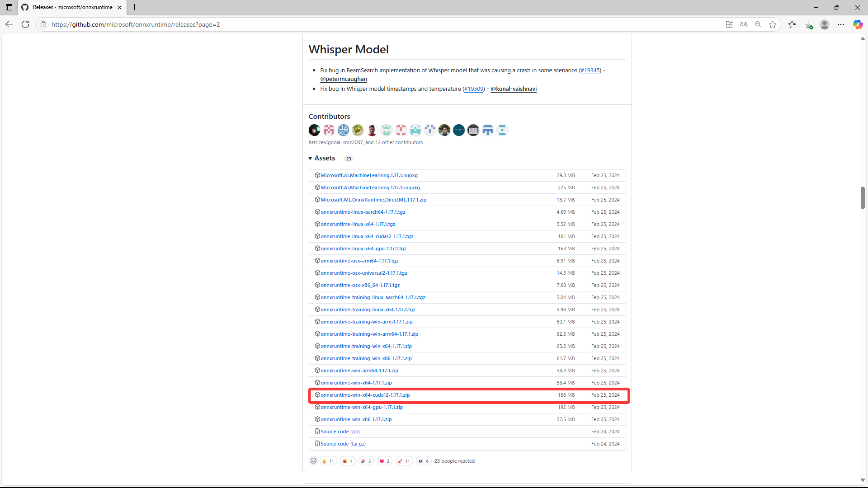The width and height of the screenshot is (868, 488).
Task: Open the add reaction smiley picker
Action: pos(313,461)
